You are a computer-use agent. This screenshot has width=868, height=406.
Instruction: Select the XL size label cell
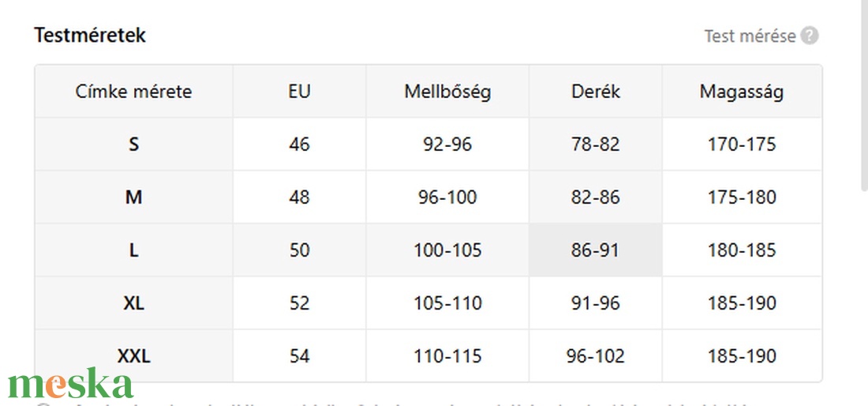(133, 303)
